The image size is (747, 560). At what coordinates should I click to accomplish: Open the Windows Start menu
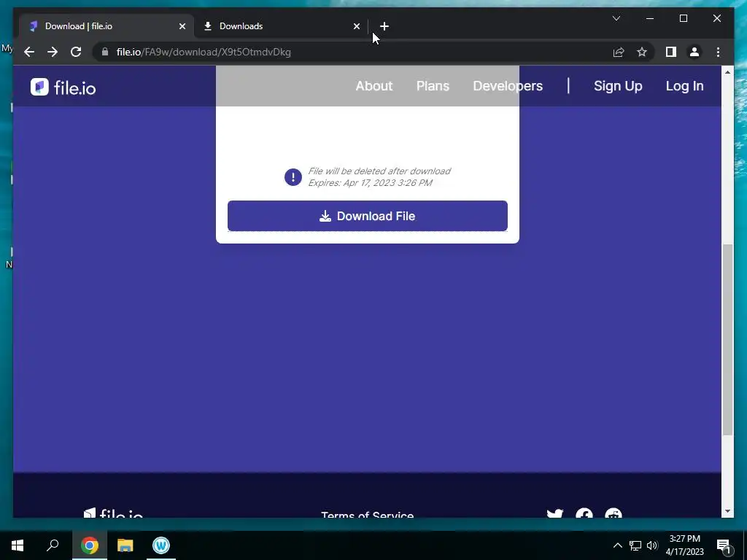(x=18, y=545)
